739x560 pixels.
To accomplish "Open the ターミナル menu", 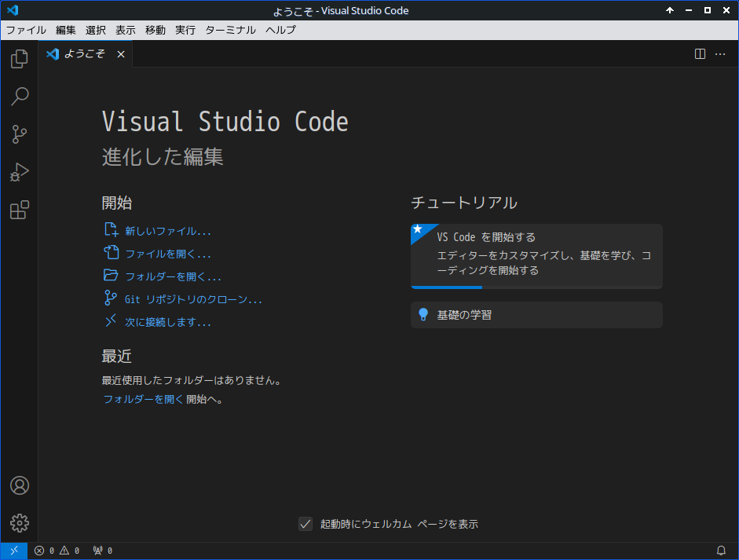I will coord(230,30).
